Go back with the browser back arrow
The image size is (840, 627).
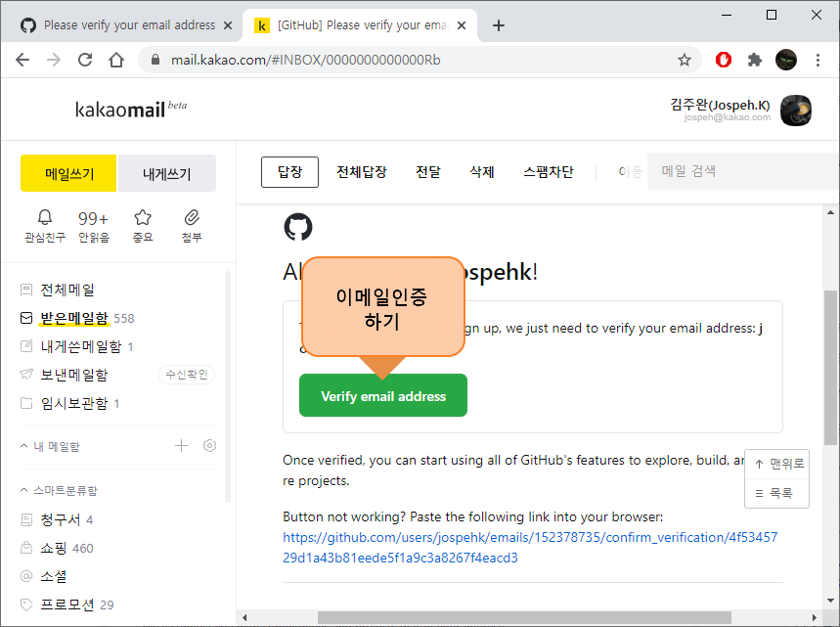click(22, 60)
